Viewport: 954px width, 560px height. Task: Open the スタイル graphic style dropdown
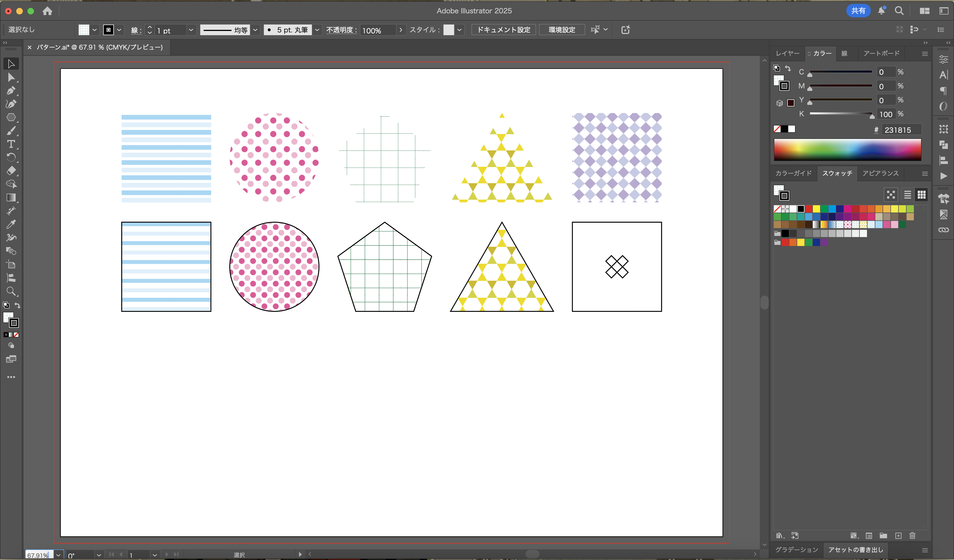tap(459, 30)
